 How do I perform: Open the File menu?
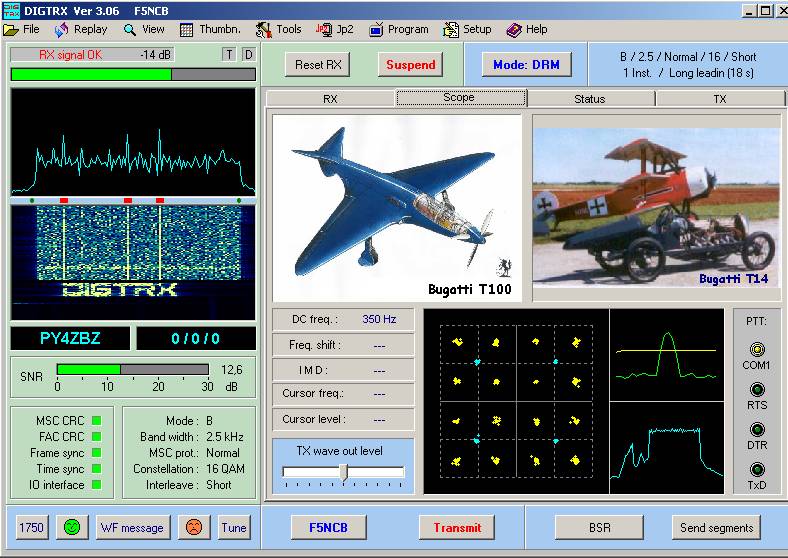[22, 29]
